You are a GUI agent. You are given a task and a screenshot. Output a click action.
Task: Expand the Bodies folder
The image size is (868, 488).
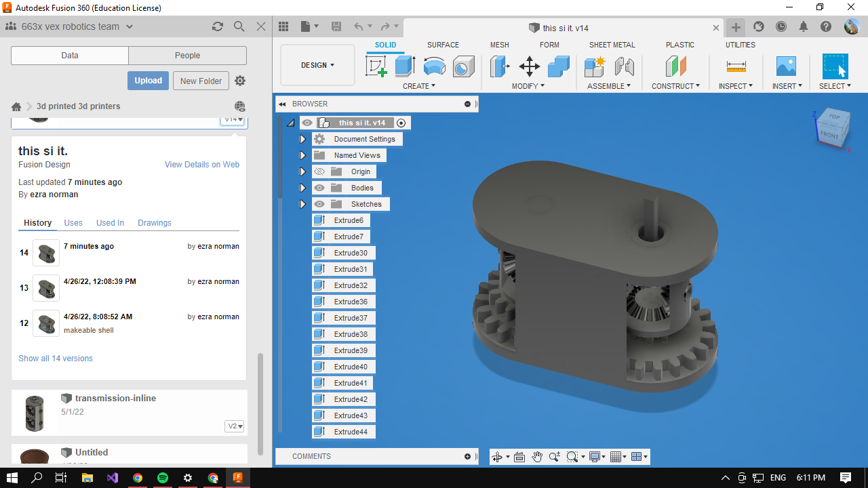(x=302, y=188)
